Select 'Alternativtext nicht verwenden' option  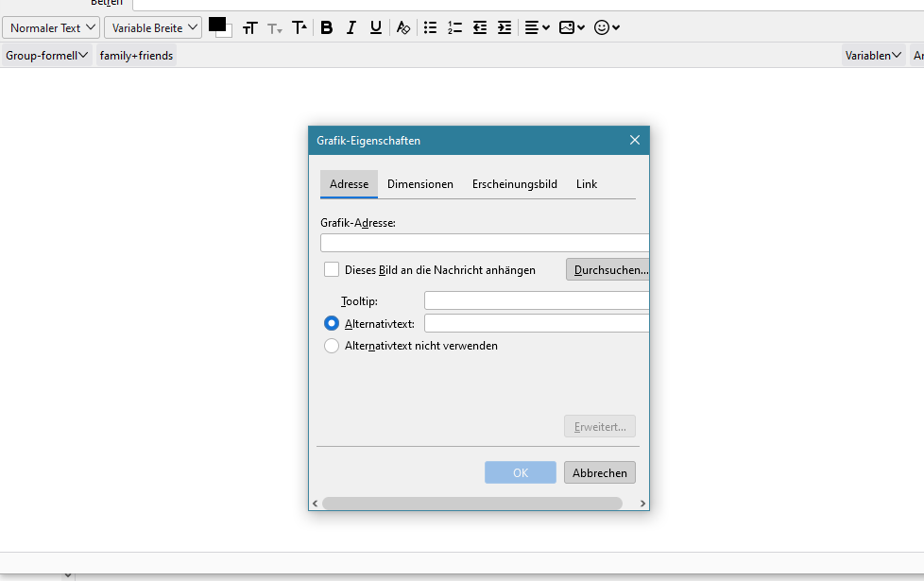click(x=332, y=346)
